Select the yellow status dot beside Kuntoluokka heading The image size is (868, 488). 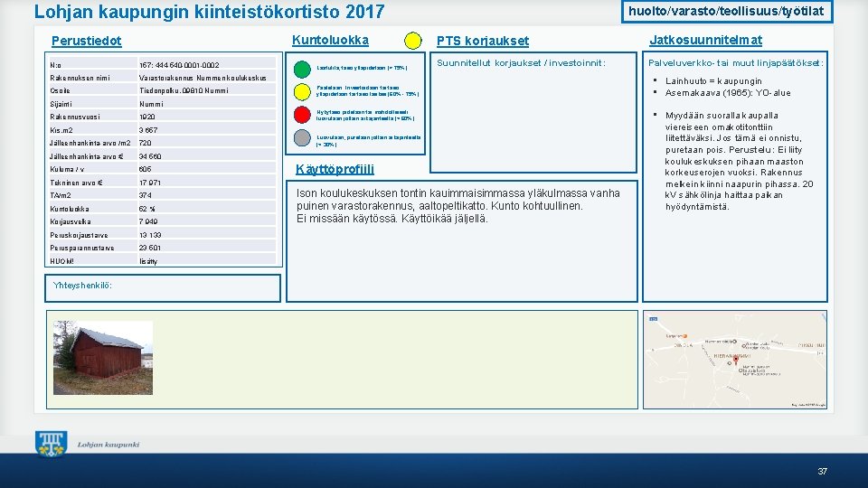pyautogui.click(x=413, y=41)
